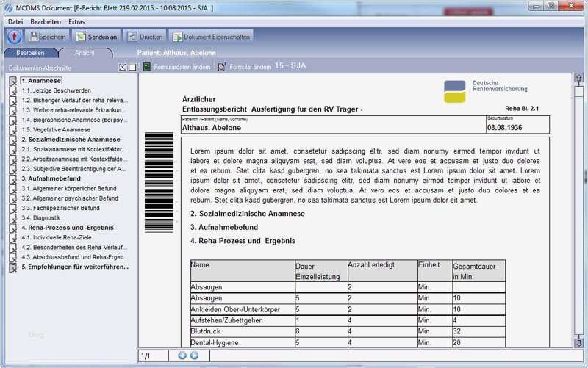Go to next page with right arrow

click(x=194, y=356)
